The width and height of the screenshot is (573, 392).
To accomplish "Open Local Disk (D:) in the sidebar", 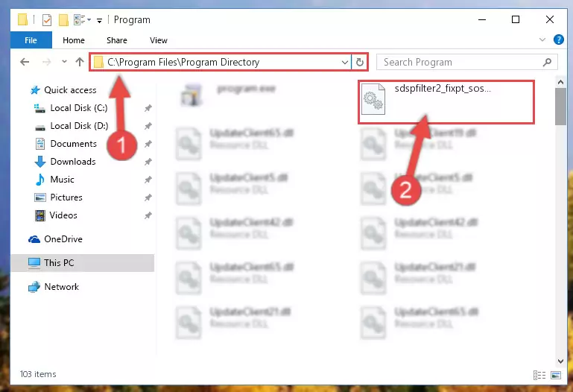I will [79, 126].
